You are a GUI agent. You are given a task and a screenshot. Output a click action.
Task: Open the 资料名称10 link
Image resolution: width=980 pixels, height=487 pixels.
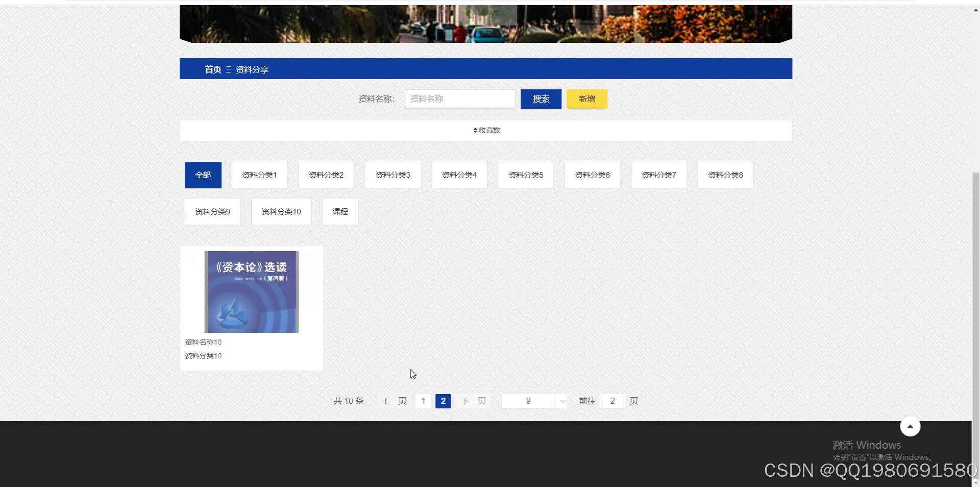[x=203, y=342]
